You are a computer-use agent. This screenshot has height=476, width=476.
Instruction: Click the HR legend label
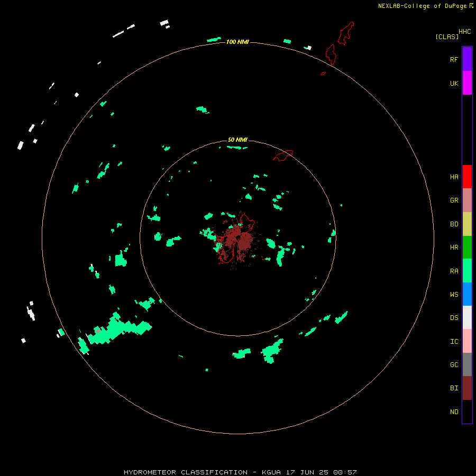click(x=454, y=248)
